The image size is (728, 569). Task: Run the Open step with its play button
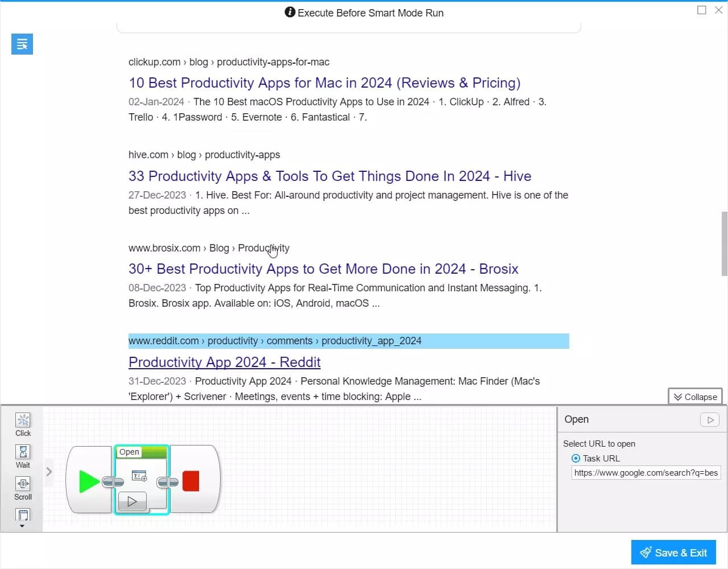tap(132, 501)
